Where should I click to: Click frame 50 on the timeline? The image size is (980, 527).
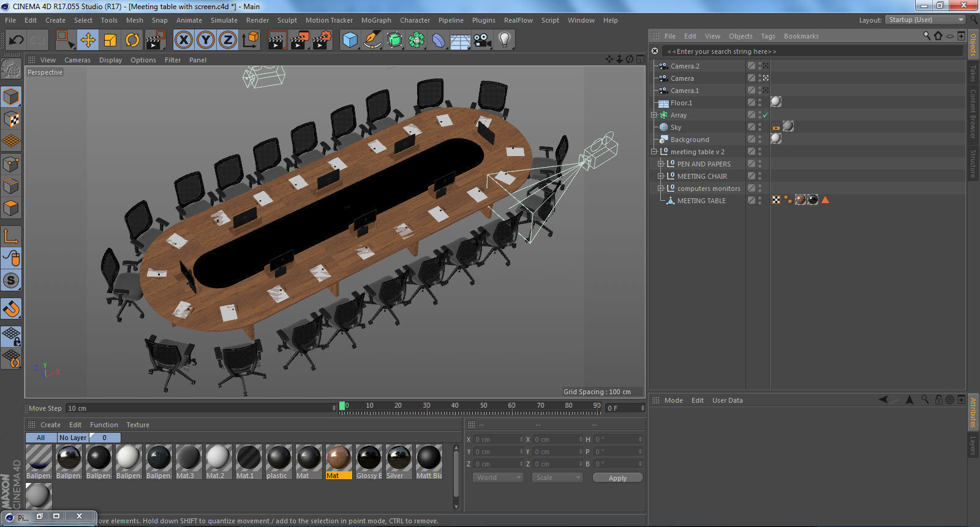point(483,407)
